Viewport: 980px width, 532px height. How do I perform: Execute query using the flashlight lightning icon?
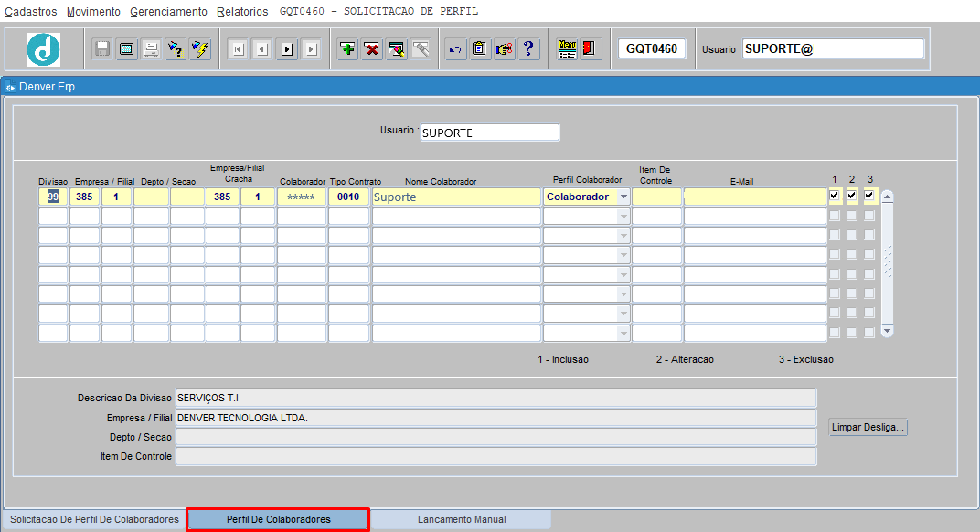200,48
